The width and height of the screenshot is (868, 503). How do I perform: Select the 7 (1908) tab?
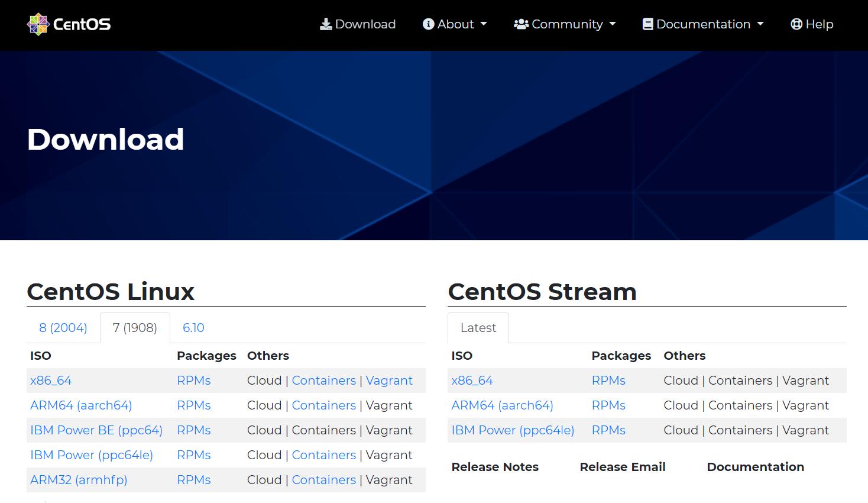[135, 328]
